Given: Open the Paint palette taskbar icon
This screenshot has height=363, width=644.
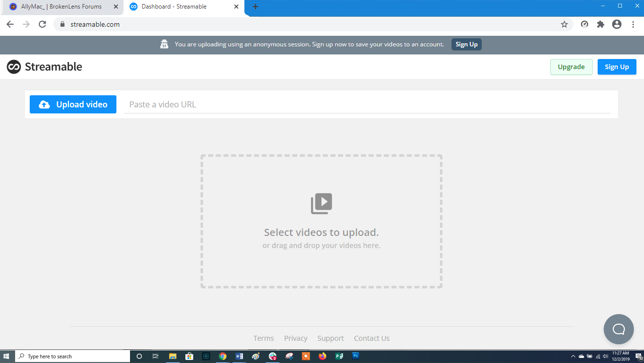Looking at the screenshot, I should pos(256,356).
